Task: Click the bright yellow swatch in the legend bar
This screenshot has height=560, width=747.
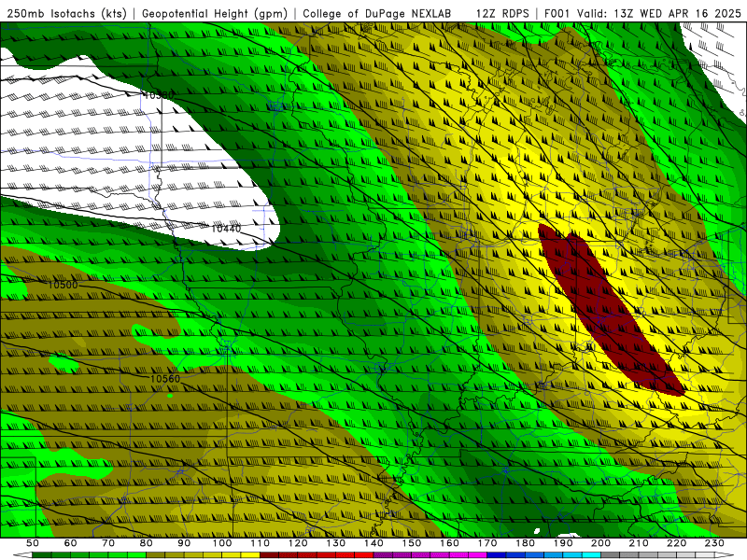Action: click(x=250, y=554)
